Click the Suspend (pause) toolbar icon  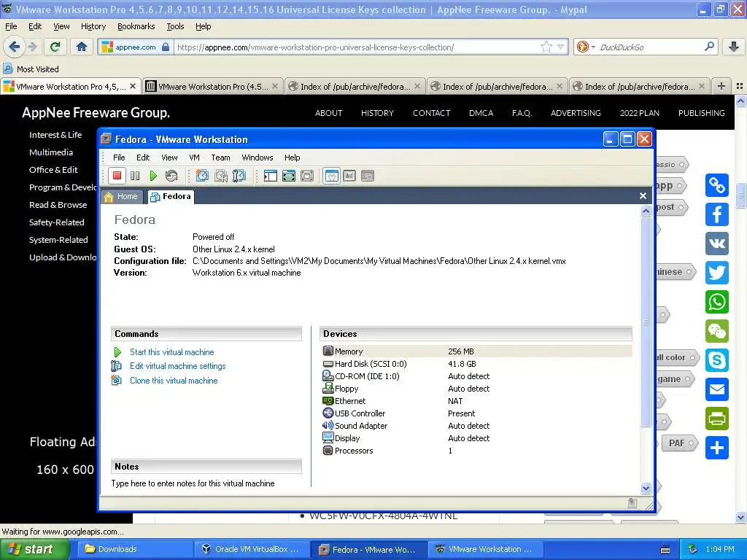pos(135,176)
